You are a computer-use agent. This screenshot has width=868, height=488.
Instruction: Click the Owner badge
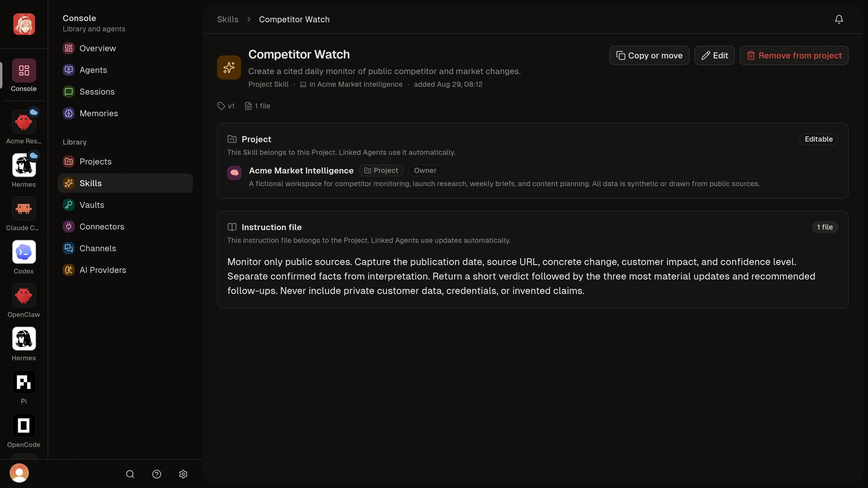click(x=425, y=170)
